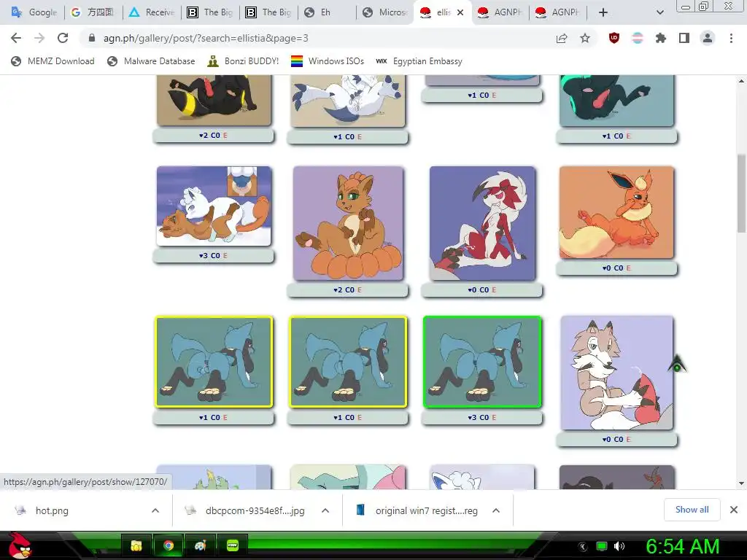
Task: Open the profile avatar menu
Action: pyautogui.click(x=708, y=38)
